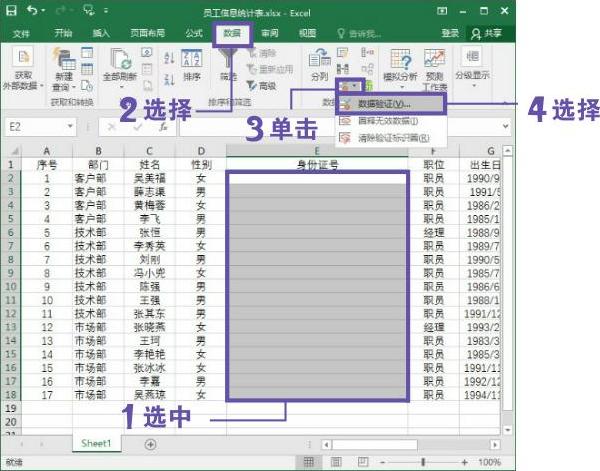Click the 预测工作表 forecast sheet icon
The image size is (600, 471).
click(434, 59)
